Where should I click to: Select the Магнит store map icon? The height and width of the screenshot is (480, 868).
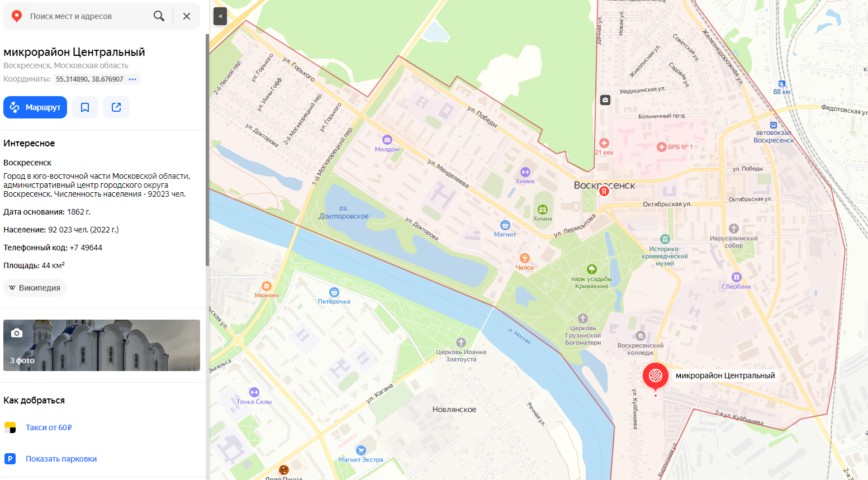click(505, 225)
